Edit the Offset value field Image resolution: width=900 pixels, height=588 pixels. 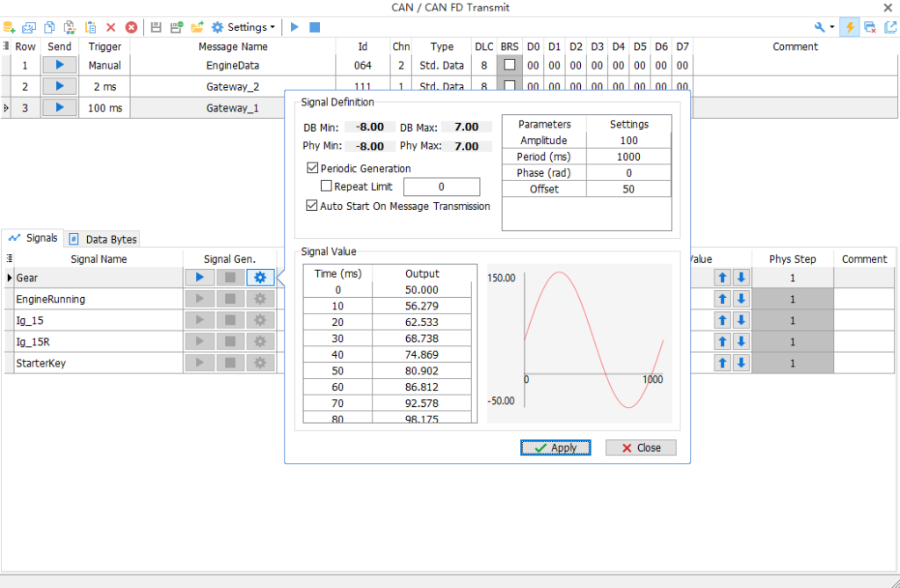[x=628, y=189]
